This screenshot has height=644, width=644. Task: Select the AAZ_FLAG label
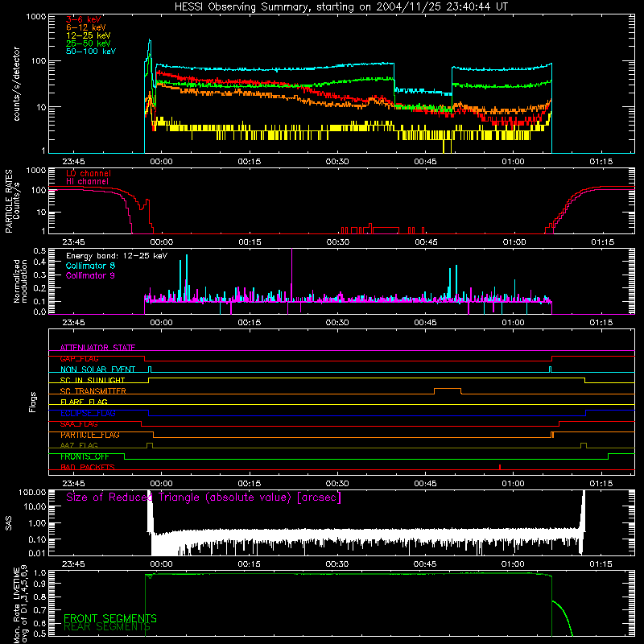pyautogui.click(x=79, y=445)
